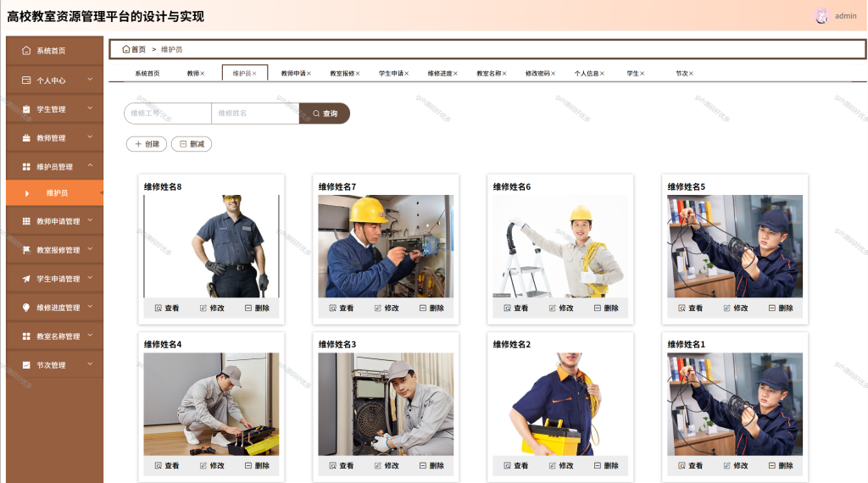Close the 教室报修 tab
The image size is (868, 483).
(358, 74)
